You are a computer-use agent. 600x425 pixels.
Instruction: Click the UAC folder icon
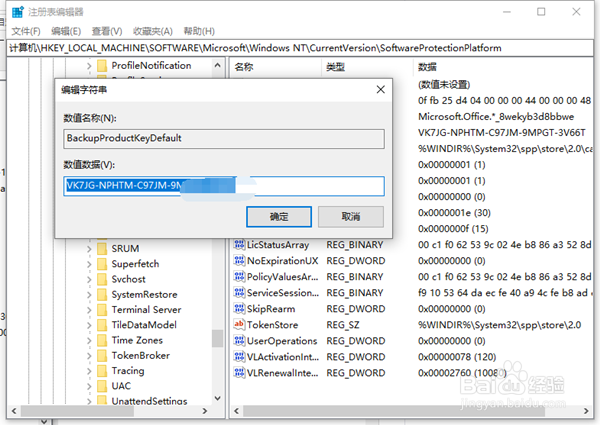(102, 386)
